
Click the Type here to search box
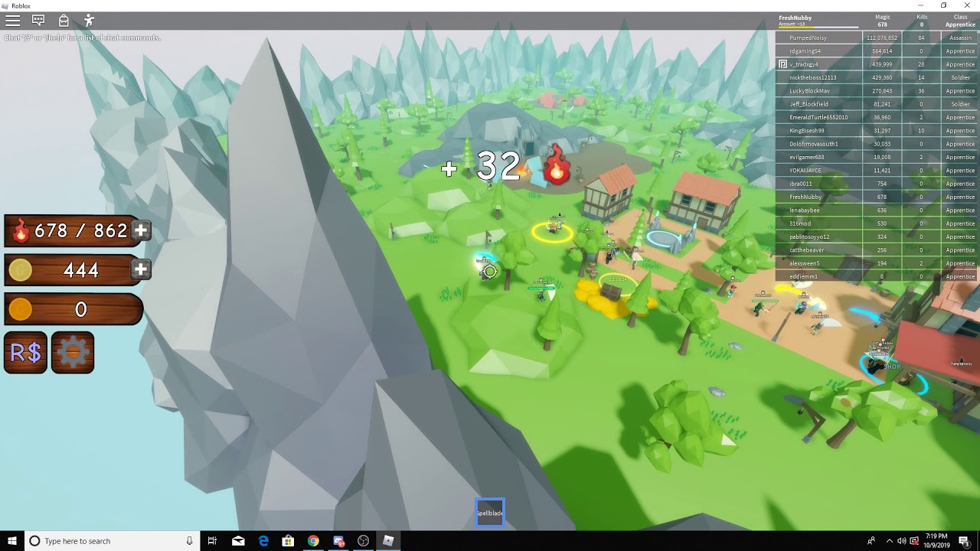coord(112,541)
